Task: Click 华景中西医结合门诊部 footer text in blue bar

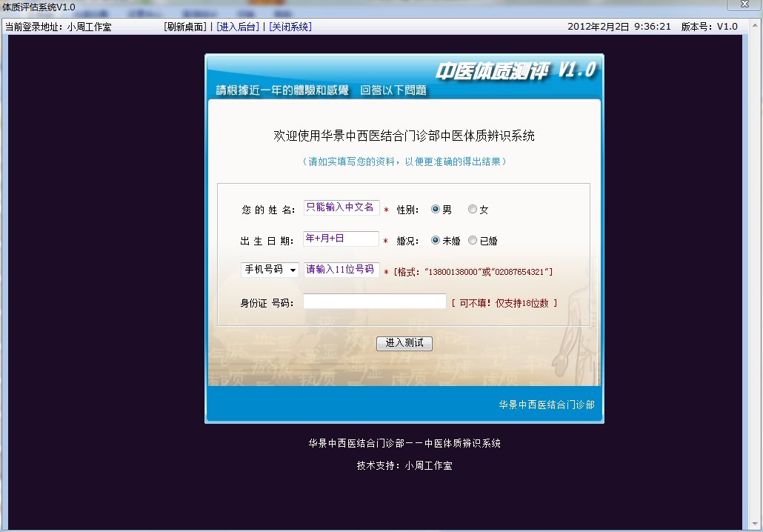Action: pos(547,405)
